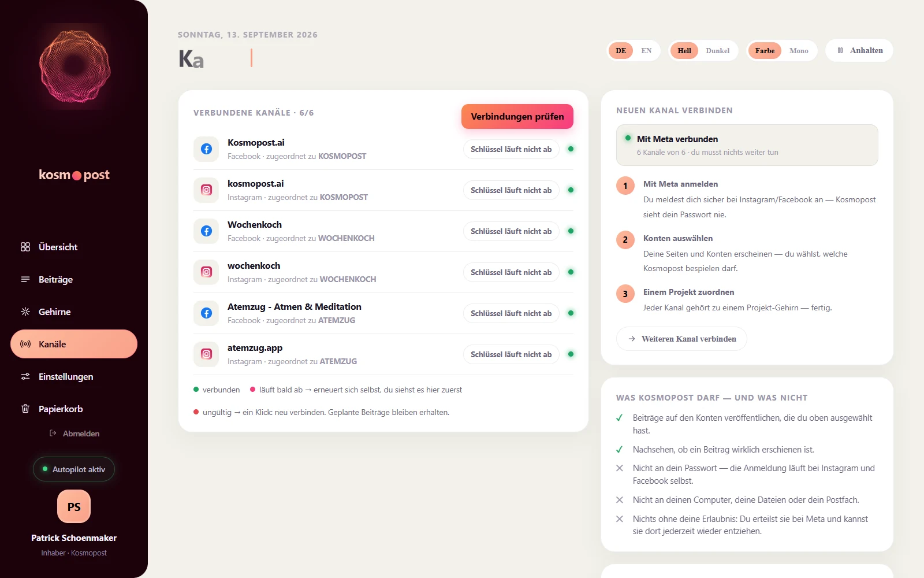Click the verbunden legend entry
Image resolution: width=924 pixels, height=578 pixels.
coord(217,390)
